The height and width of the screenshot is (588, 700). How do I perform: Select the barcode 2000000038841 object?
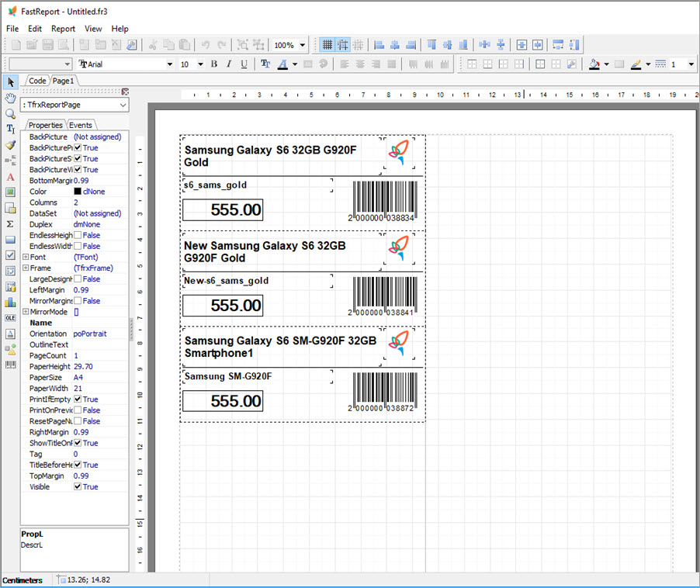coord(383,296)
